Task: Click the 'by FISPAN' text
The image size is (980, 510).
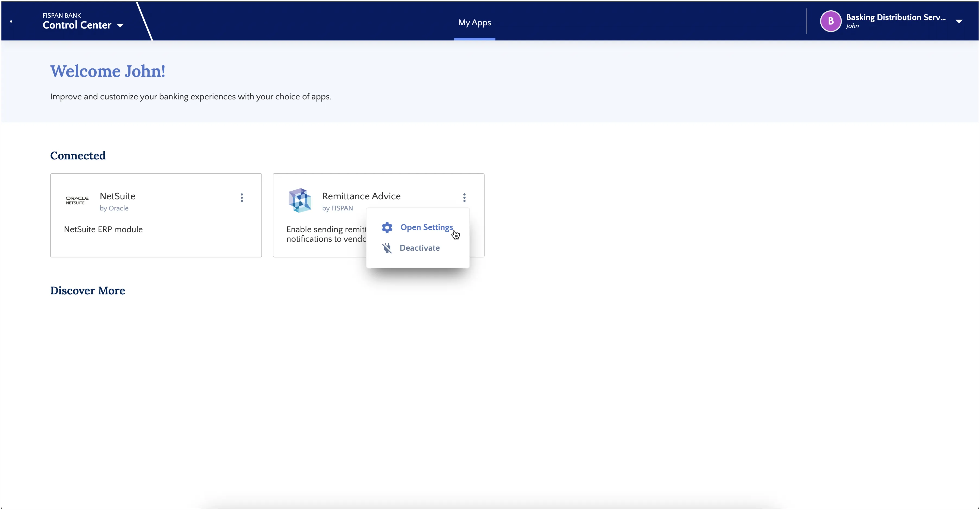Action: click(x=337, y=208)
